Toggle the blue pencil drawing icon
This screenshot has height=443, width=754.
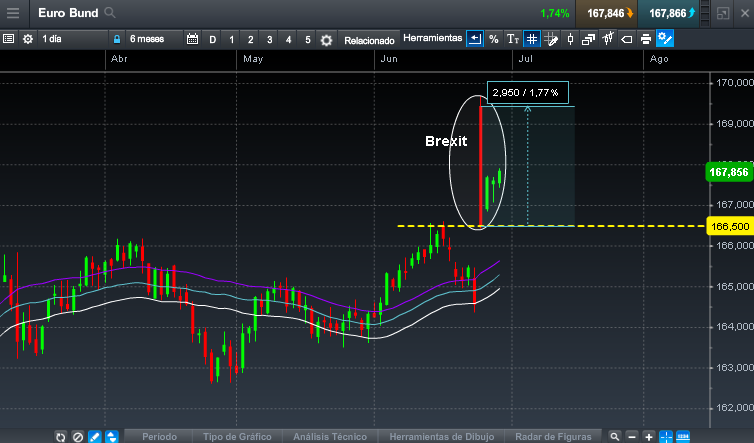(x=95, y=437)
